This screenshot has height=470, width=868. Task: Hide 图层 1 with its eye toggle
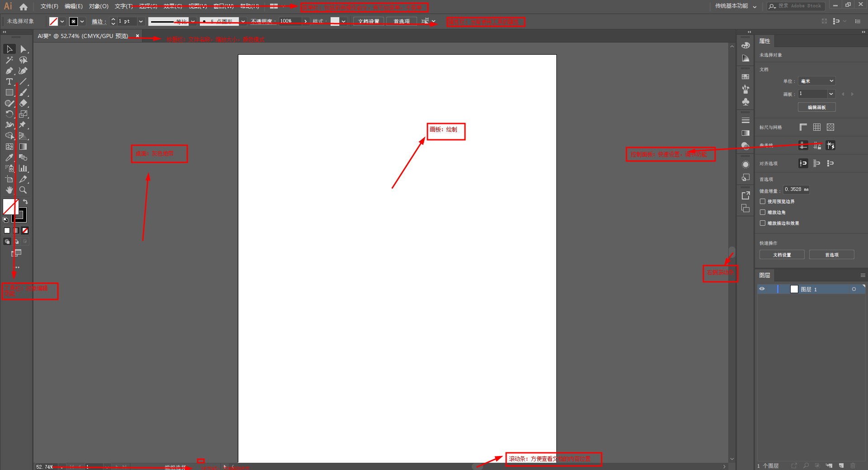point(761,289)
